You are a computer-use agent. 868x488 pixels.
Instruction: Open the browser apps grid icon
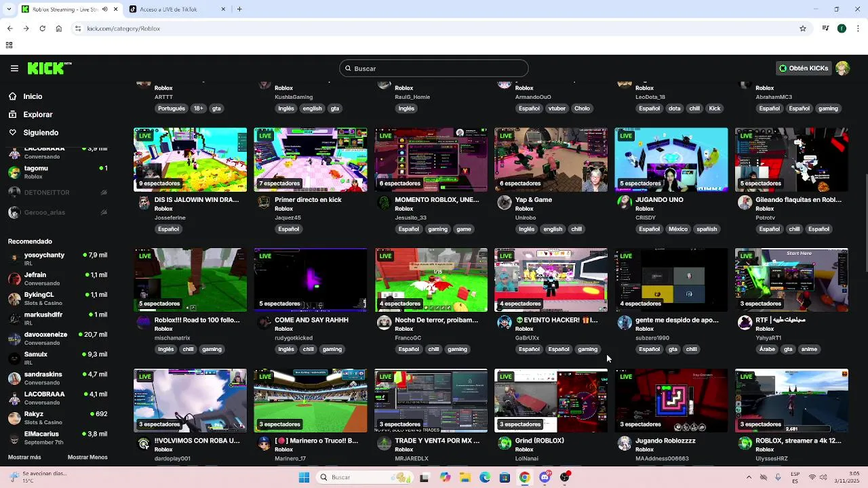coord(9,45)
